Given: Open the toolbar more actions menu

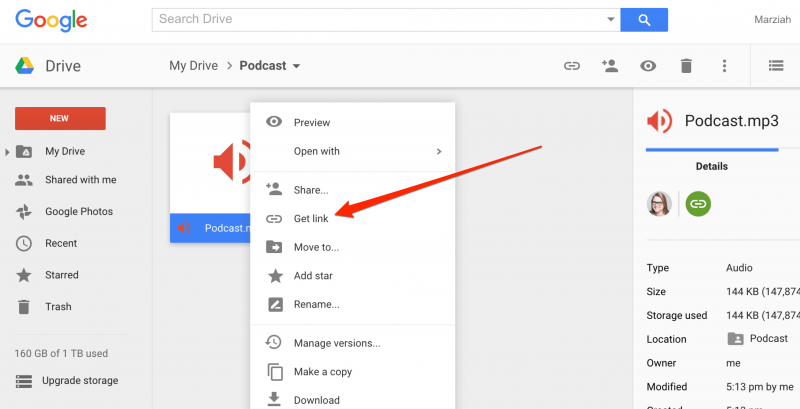Looking at the screenshot, I should [x=724, y=66].
